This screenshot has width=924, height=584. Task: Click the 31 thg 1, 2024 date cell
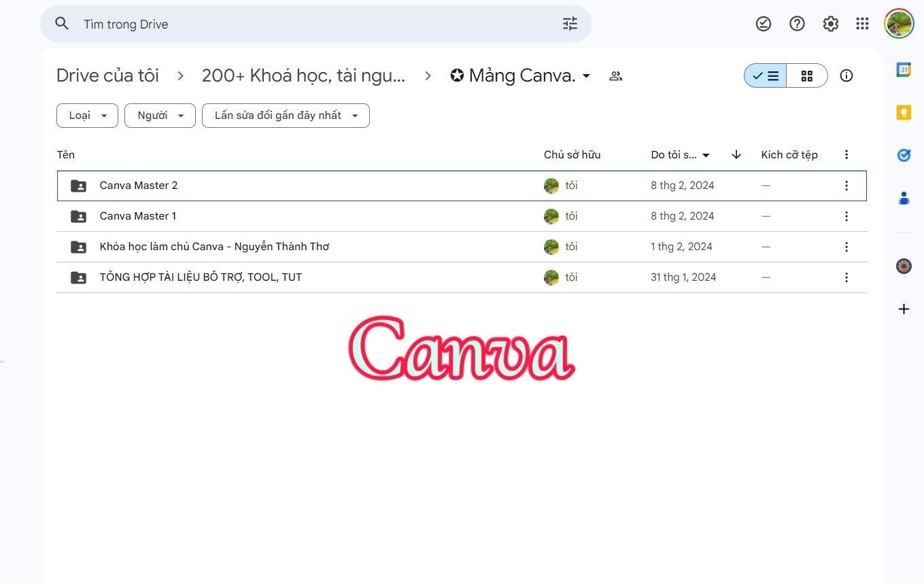click(x=683, y=277)
